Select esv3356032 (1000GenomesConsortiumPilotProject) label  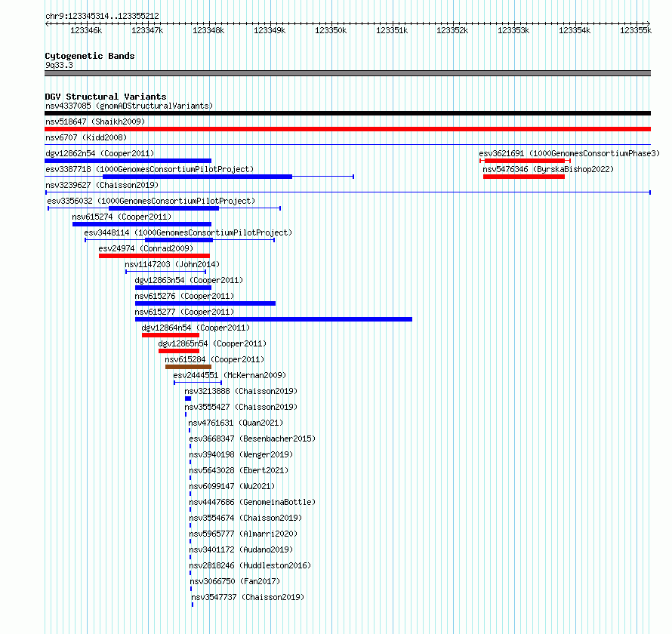click(151, 201)
